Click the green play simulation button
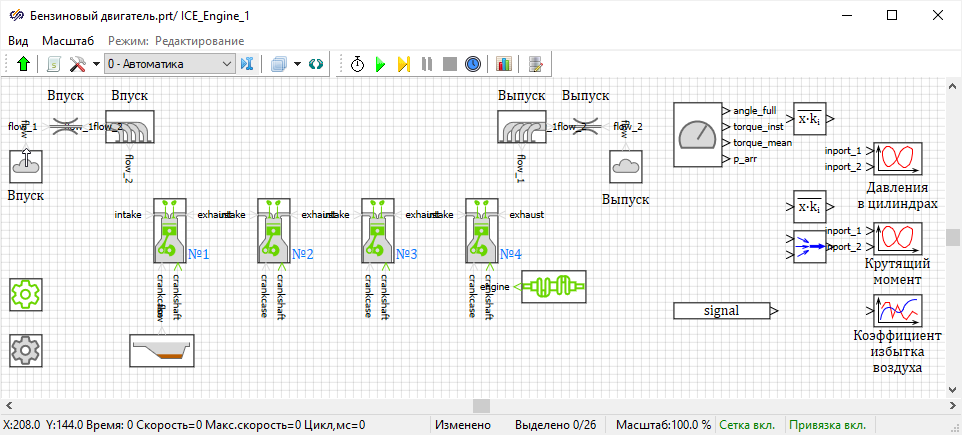 pos(380,64)
